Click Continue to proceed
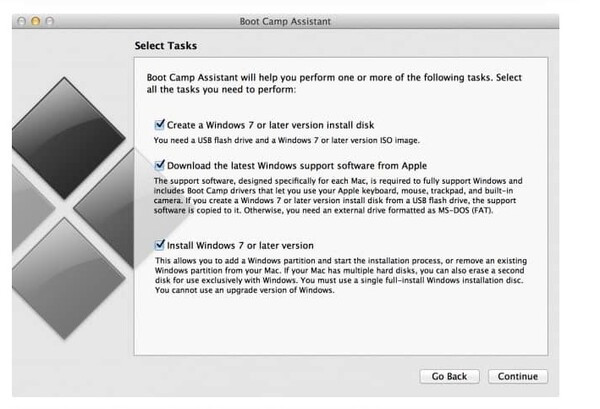600x409 pixels. [x=518, y=376]
